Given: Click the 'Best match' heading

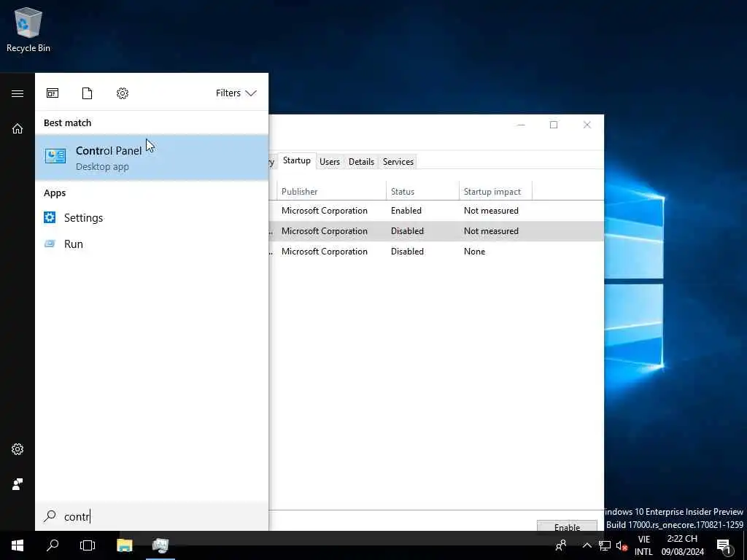Looking at the screenshot, I should click(x=68, y=122).
